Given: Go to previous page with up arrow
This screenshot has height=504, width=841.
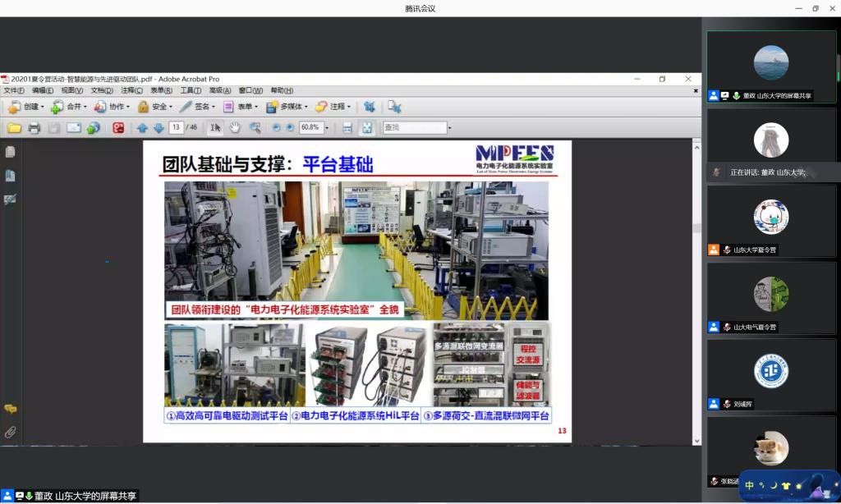Looking at the screenshot, I should click(142, 128).
